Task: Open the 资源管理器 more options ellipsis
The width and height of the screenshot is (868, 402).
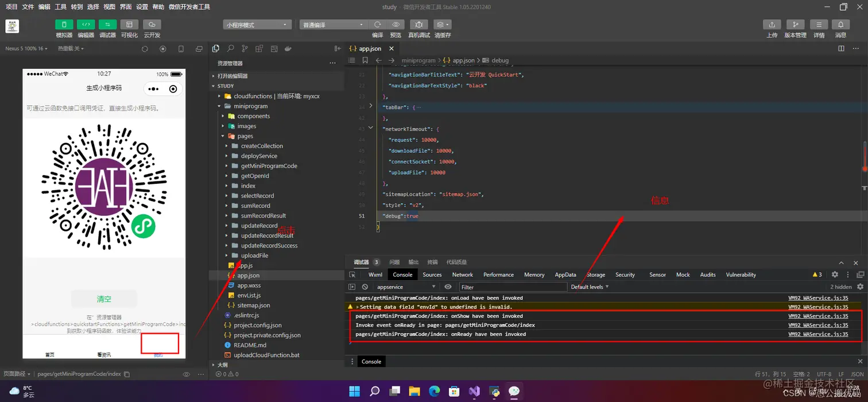Action: 332,63
